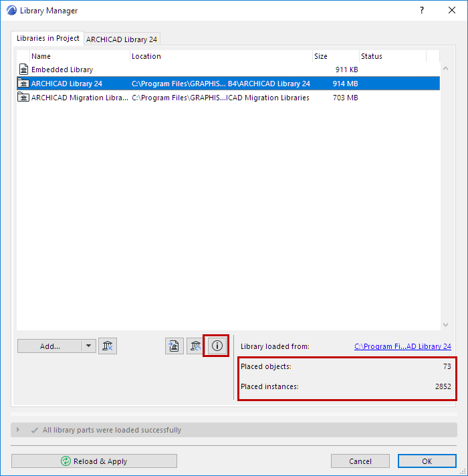The height and width of the screenshot is (476, 468).
Task: Click the Placed instances count 2852
Action: click(x=443, y=386)
